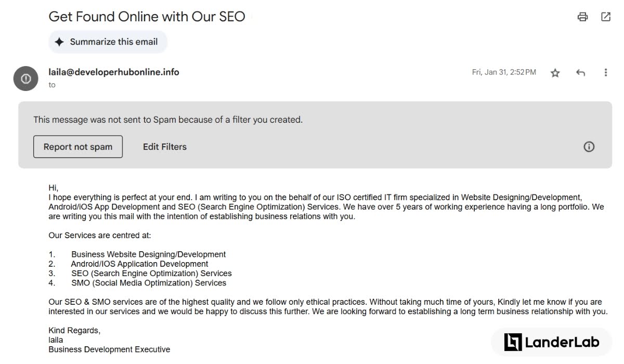Star this email from laila

(x=555, y=73)
